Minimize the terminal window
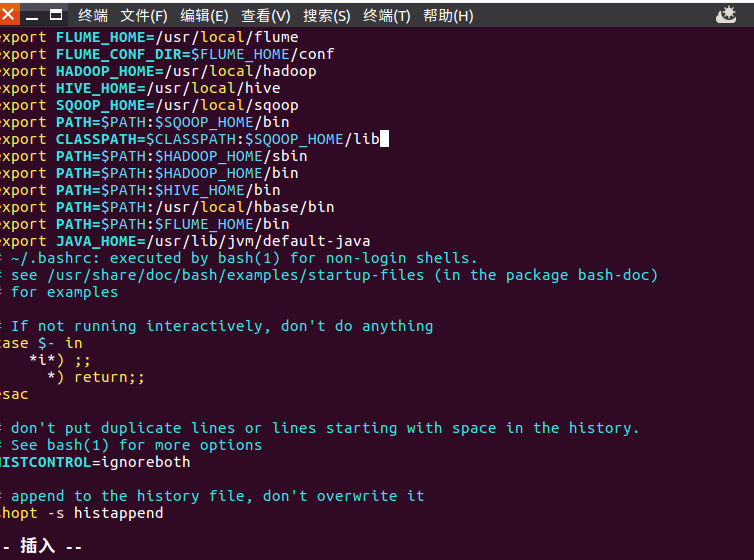 32,15
